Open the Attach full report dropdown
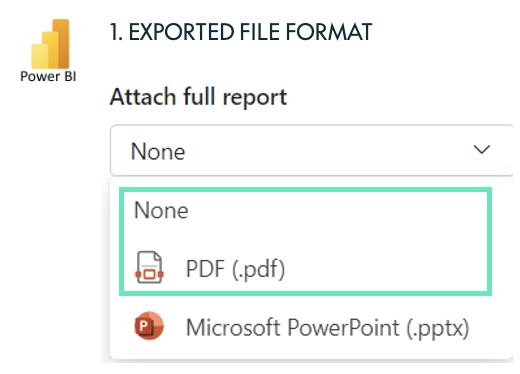Screen dimensions: 520x374 [x=311, y=150]
